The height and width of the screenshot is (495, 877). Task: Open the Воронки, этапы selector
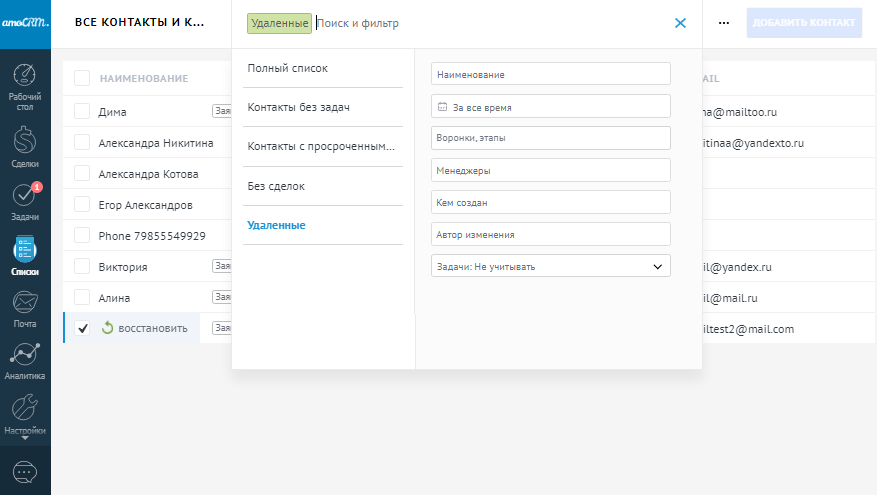point(550,138)
